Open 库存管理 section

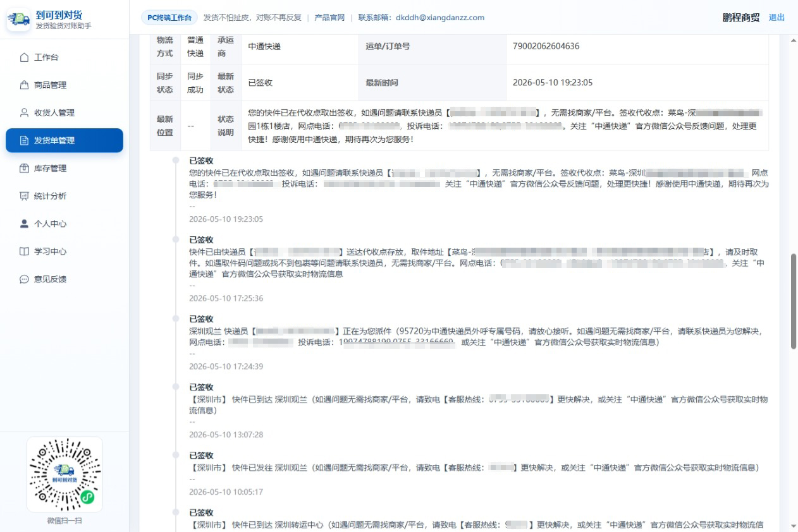[x=64, y=169]
